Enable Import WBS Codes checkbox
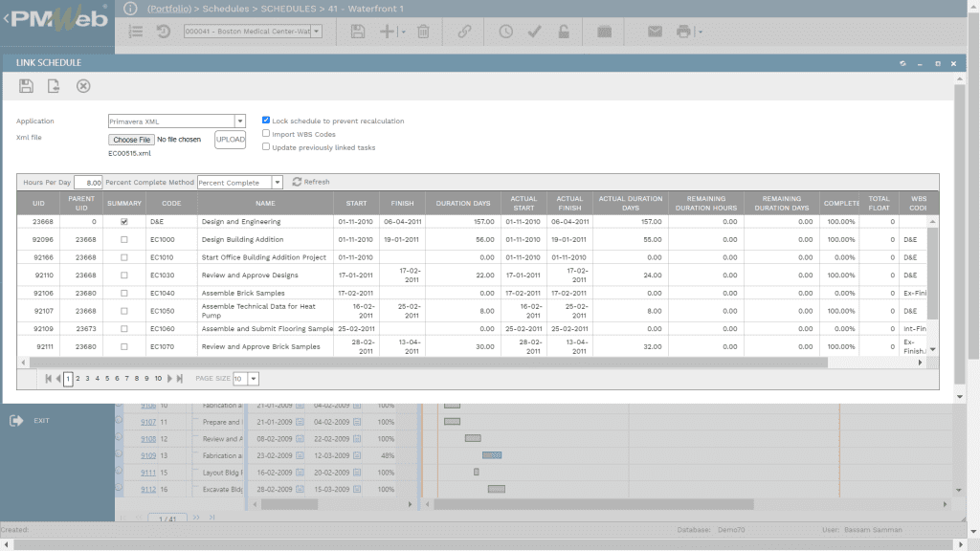980x551 pixels. pos(266,133)
